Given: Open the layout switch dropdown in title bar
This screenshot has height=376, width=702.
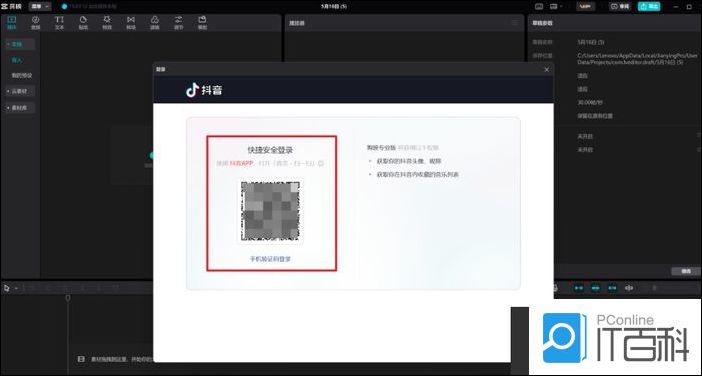Looking at the screenshot, I should [x=556, y=6].
